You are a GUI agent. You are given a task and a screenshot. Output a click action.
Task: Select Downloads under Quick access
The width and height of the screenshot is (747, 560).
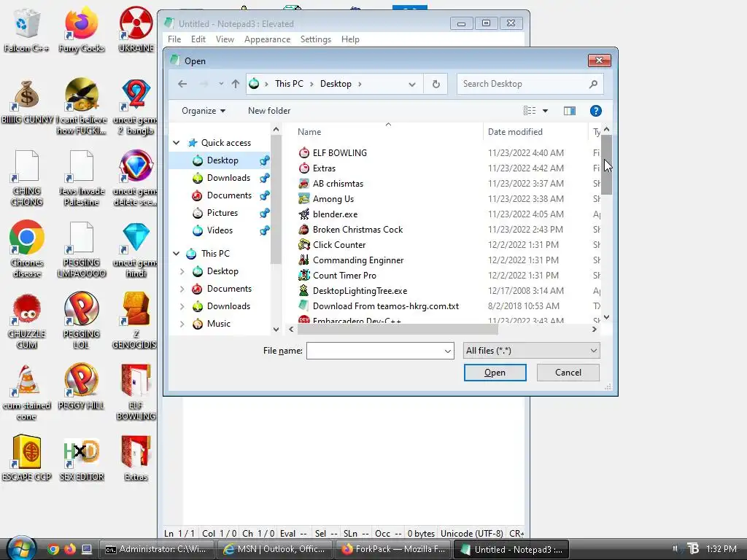[228, 178]
